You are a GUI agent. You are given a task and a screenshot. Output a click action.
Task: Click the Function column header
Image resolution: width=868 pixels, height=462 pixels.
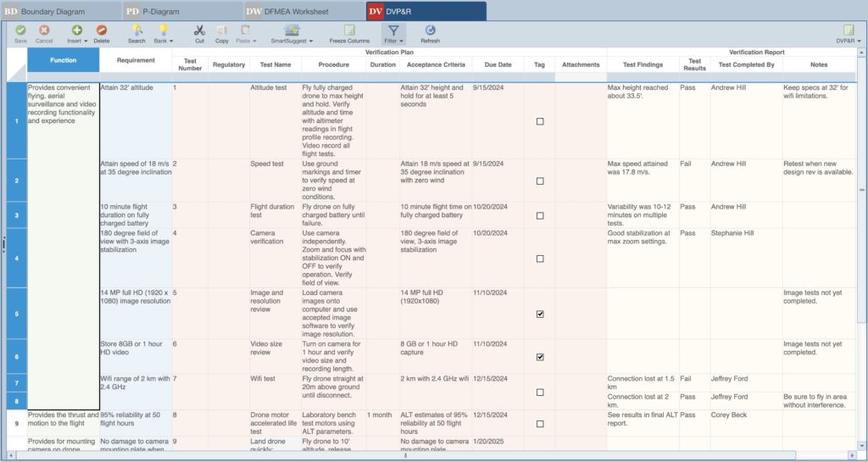[x=63, y=59]
